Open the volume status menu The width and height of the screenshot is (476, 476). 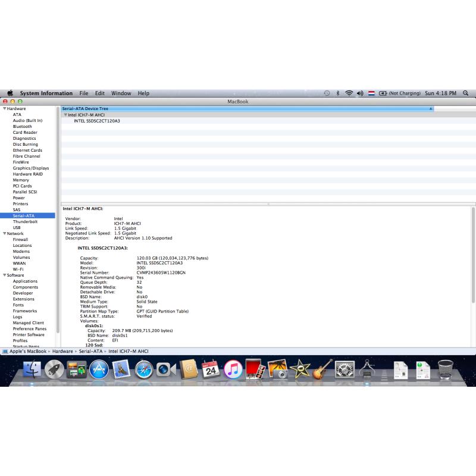[360, 93]
